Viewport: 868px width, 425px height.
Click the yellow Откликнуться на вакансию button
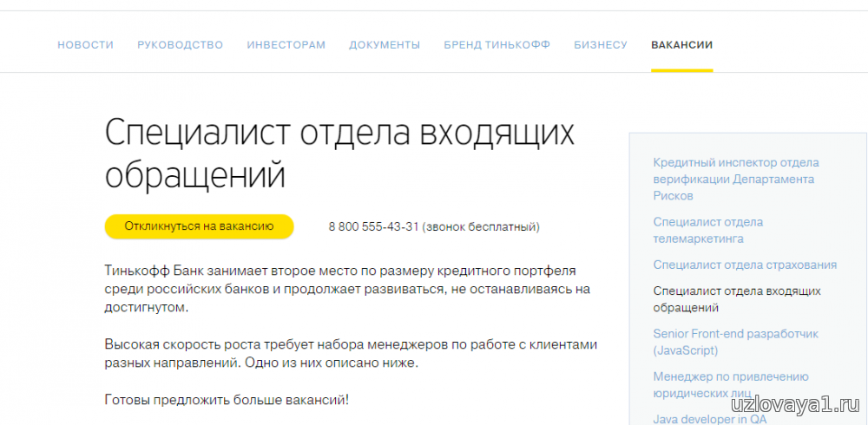pos(199,226)
